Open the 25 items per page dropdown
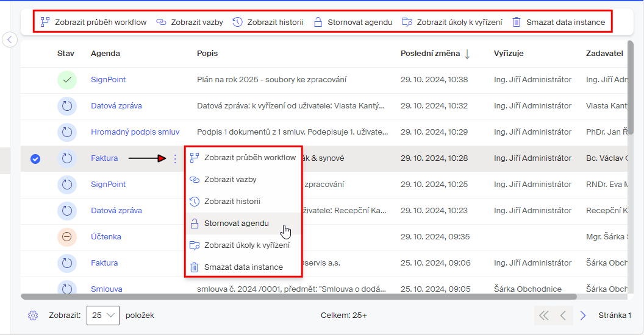 click(x=103, y=316)
